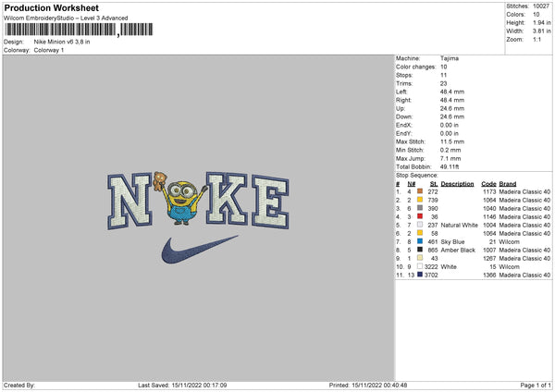Image resolution: width=555 pixels, height=392 pixels.
Task: Click the 'Stop Sequence:' label
Action: [x=417, y=176]
